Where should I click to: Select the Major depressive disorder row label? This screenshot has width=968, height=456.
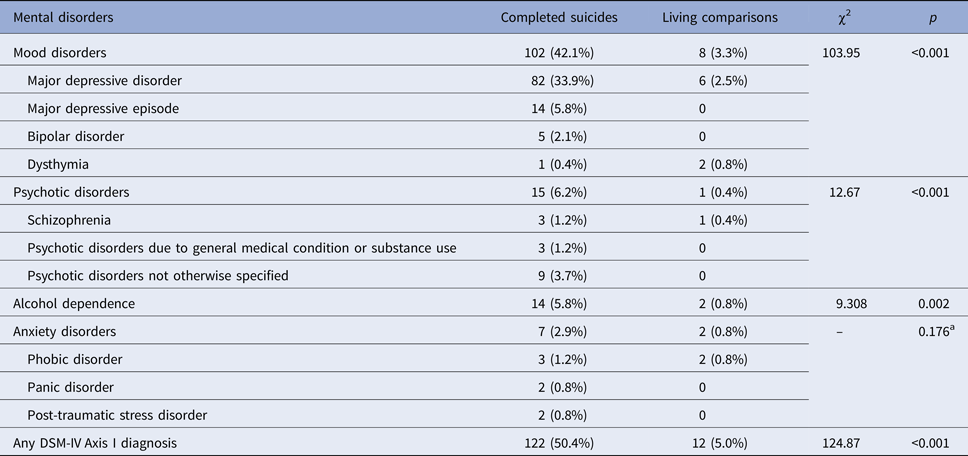click(x=102, y=80)
